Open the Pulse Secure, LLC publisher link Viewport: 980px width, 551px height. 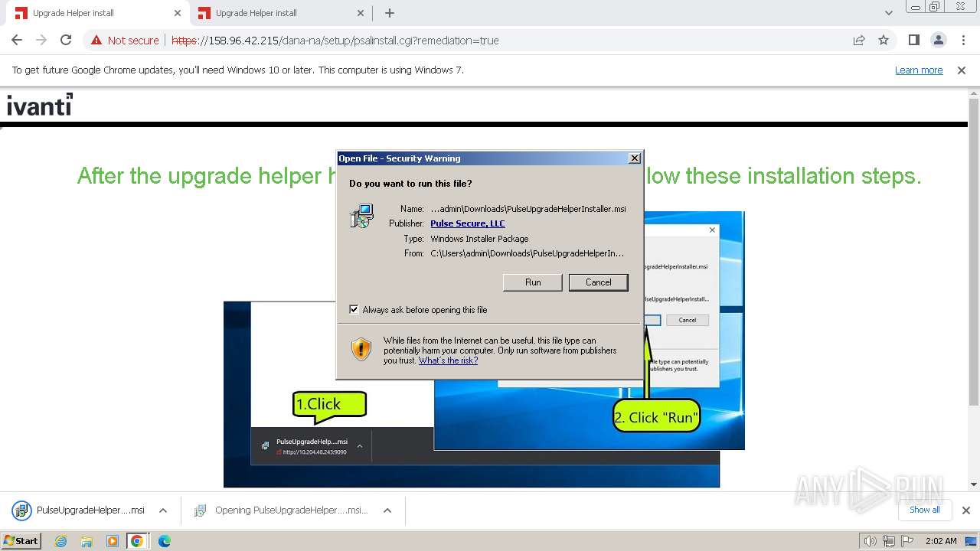[467, 223]
